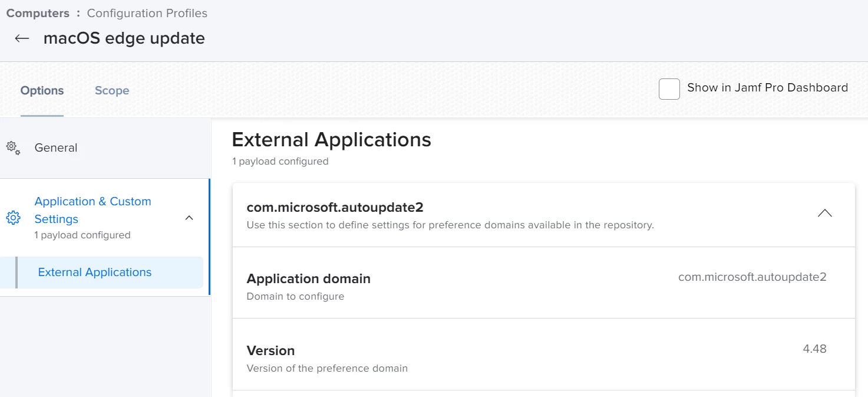The image size is (868, 397).
Task: Click 'Domain to configure' description text
Action: coord(295,296)
